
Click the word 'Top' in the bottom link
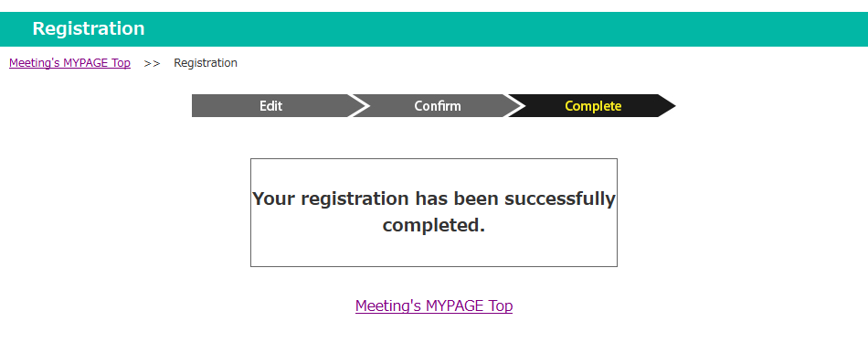[x=501, y=306]
